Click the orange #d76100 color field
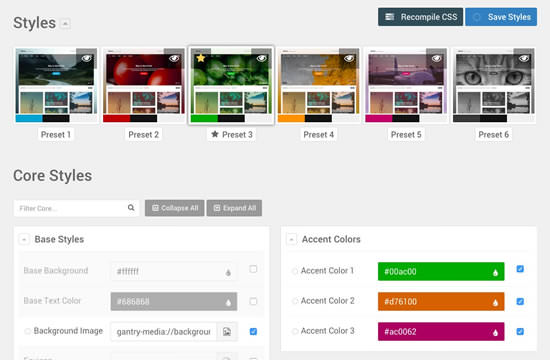 (441, 301)
